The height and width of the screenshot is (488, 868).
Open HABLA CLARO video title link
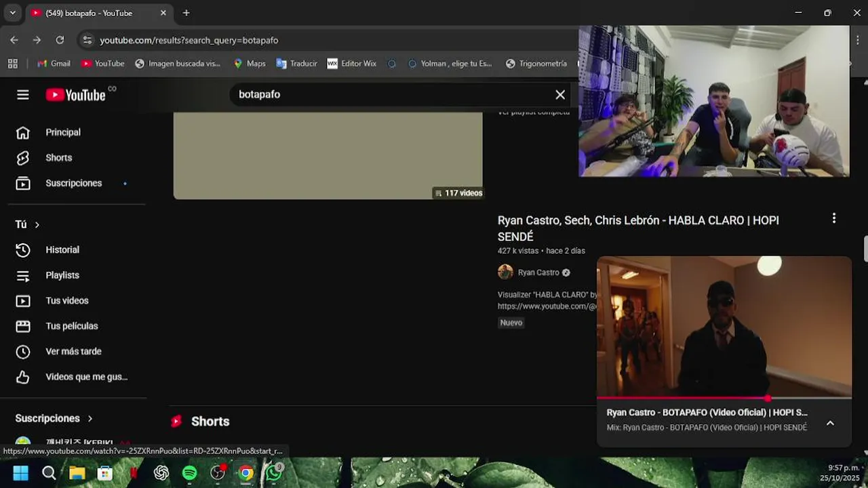[x=638, y=228]
